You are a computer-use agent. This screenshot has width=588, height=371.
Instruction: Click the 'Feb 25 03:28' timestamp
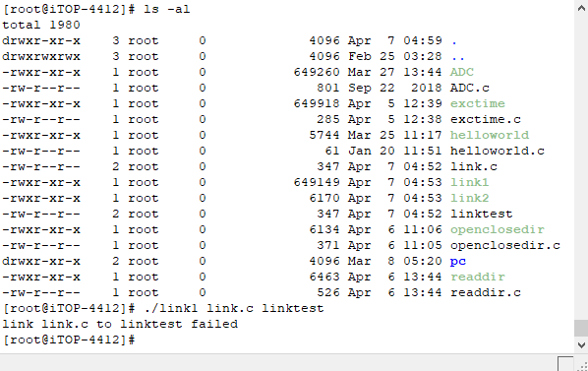click(395, 56)
